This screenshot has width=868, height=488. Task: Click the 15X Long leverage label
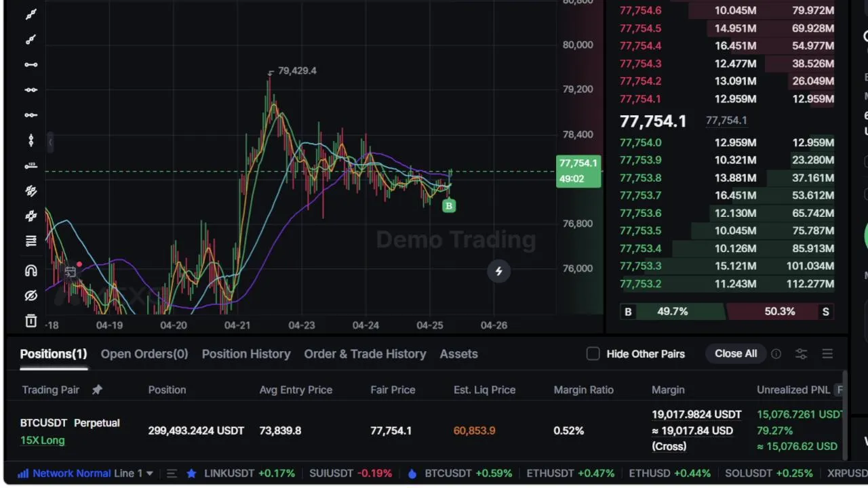tap(42, 441)
